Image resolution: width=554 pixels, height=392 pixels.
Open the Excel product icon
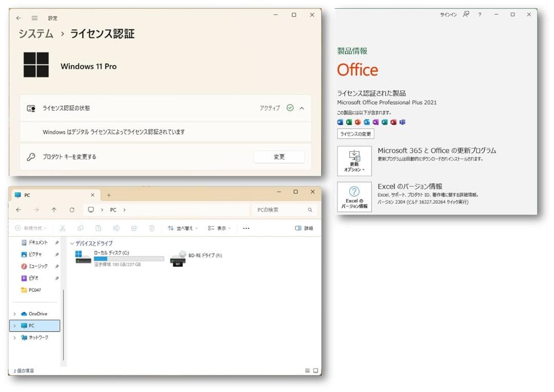(x=348, y=122)
